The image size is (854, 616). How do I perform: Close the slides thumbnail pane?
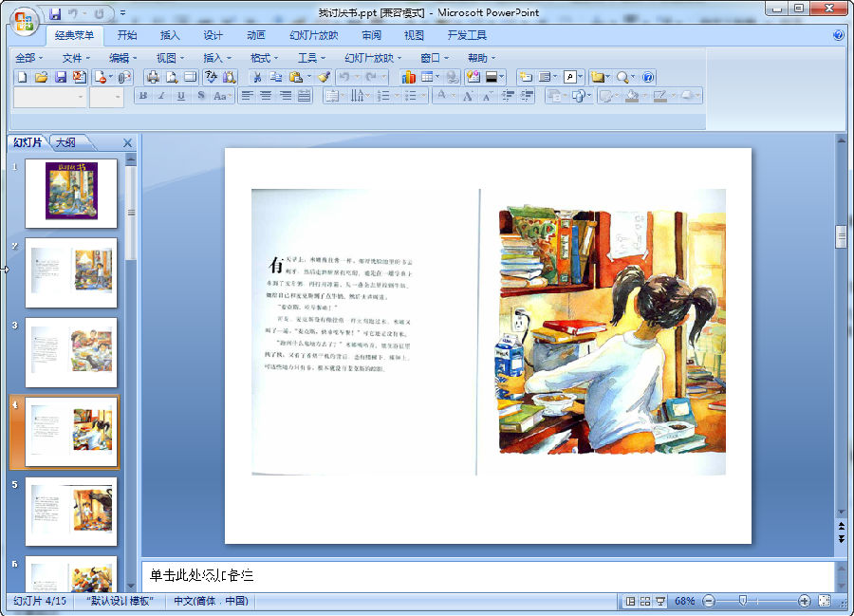point(127,142)
